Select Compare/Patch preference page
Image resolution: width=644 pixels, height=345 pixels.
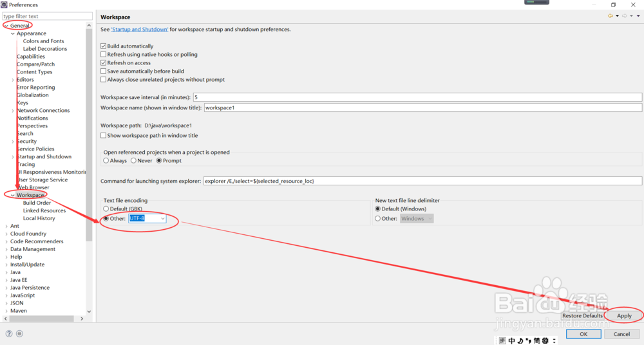click(35, 64)
